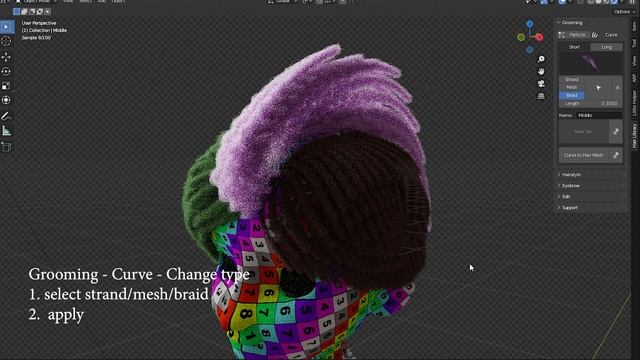Select the 3D Cursor tool
The height and width of the screenshot is (360, 640).
click(x=6, y=41)
